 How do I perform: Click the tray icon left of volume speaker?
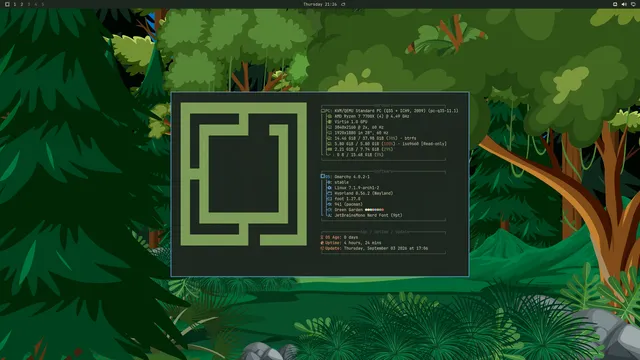[615, 4]
